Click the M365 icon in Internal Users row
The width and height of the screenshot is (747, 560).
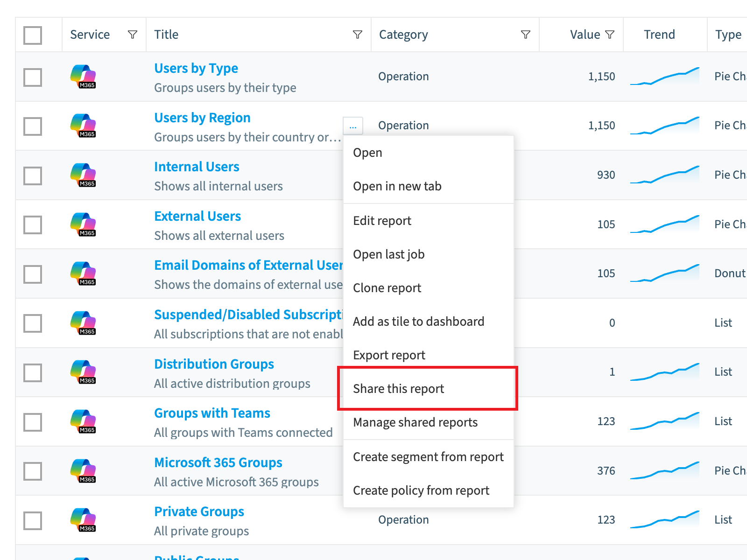tap(83, 175)
